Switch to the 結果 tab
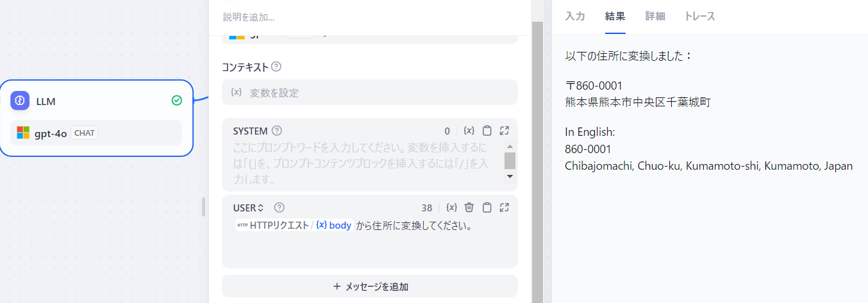The image size is (868, 303). point(615,17)
